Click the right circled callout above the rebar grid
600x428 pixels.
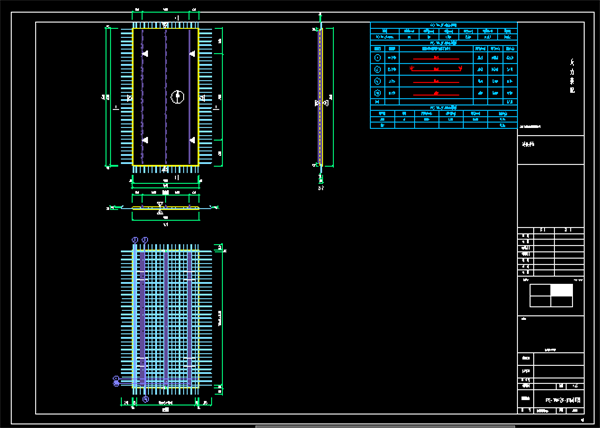coord(145,240)
